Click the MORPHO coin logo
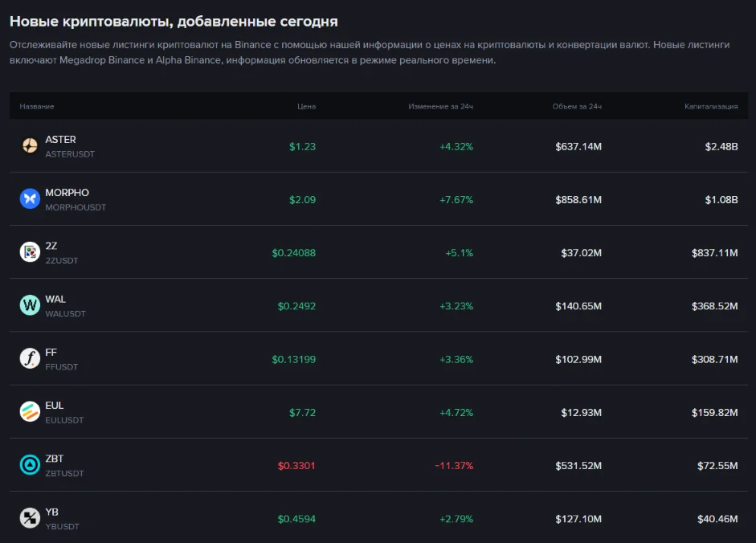 click(x=29, y=198)
